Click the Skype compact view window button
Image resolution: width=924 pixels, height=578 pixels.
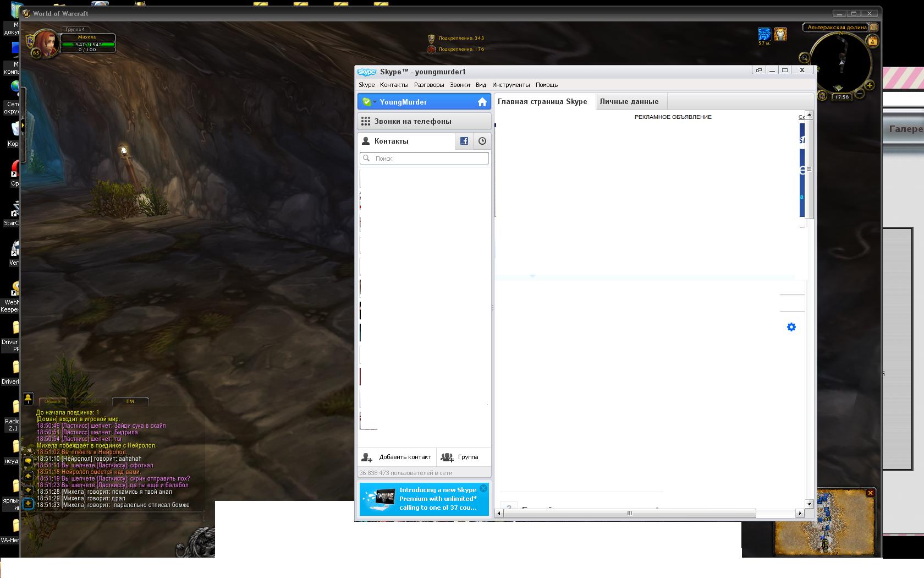(758, 70)
